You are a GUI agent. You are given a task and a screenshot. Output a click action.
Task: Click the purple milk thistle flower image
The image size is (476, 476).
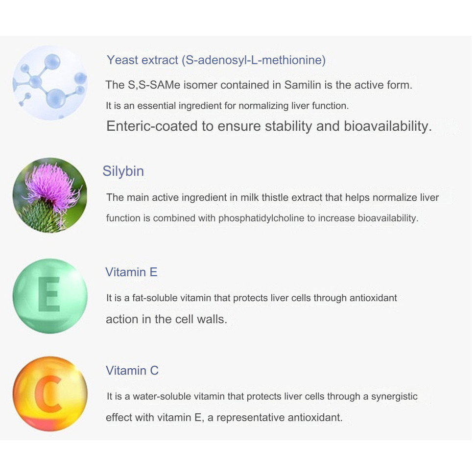click(50, 195)
